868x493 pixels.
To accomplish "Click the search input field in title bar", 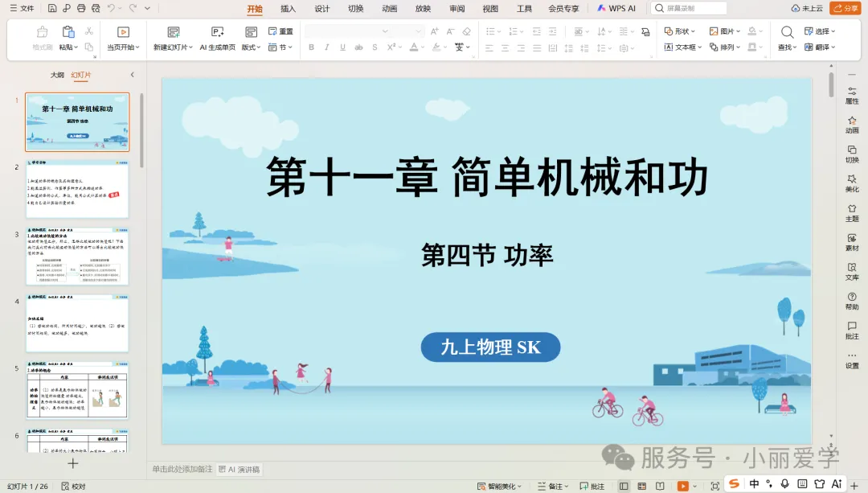I will [x=689, y=8].
